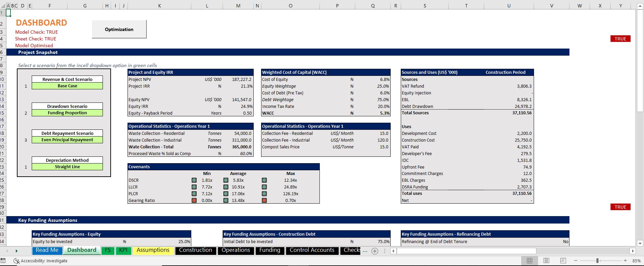Click Gearing Ratio Max red indicator

click(x=264, y=200)
